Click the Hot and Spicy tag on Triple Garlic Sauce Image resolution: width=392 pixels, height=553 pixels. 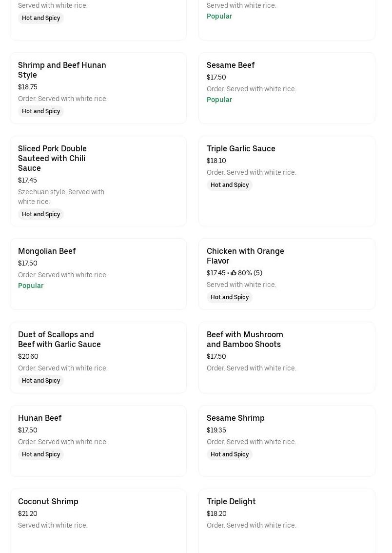230,185
